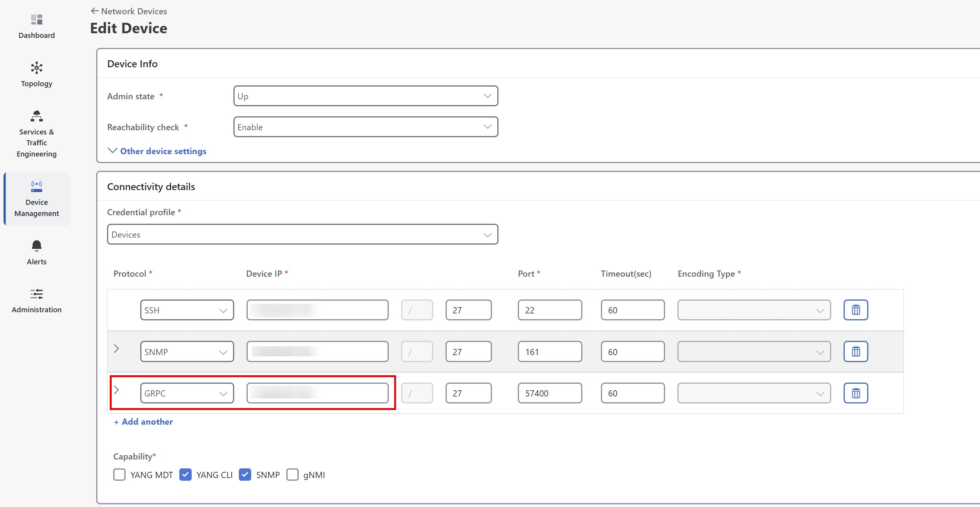The height and width of the screenshot is (507, 980).
Task: Expand the SNMP row details
Action: [117, 349]
